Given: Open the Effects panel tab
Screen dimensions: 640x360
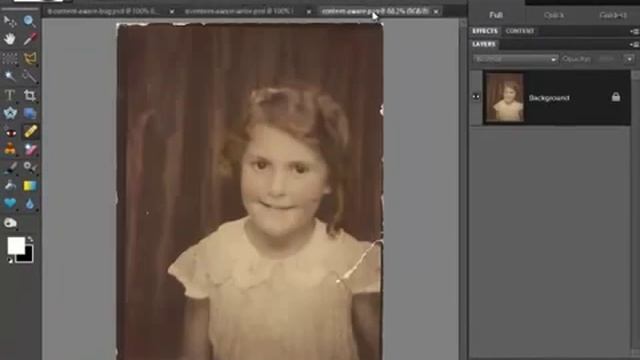Looking at the screenshot, I should click(485, 31).
